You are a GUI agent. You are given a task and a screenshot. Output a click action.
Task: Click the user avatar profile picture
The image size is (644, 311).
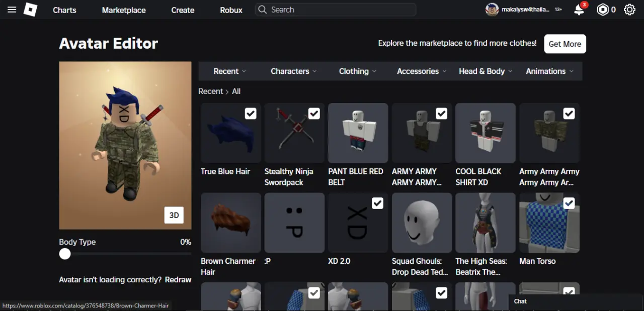[492, 10]
